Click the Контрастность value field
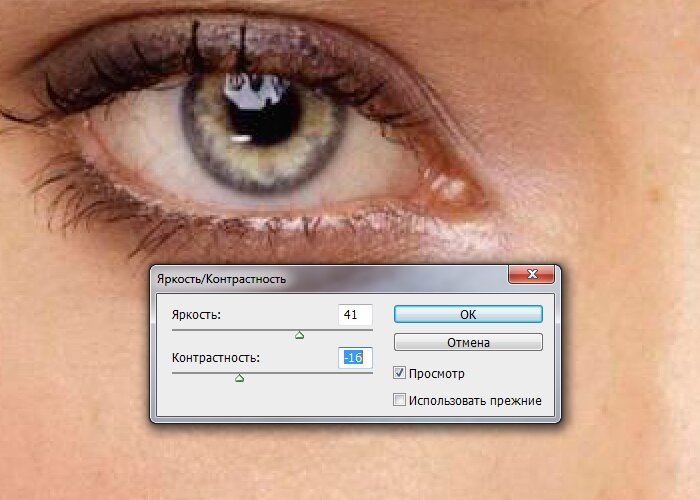The image size is (700, 500). point(355,358)
